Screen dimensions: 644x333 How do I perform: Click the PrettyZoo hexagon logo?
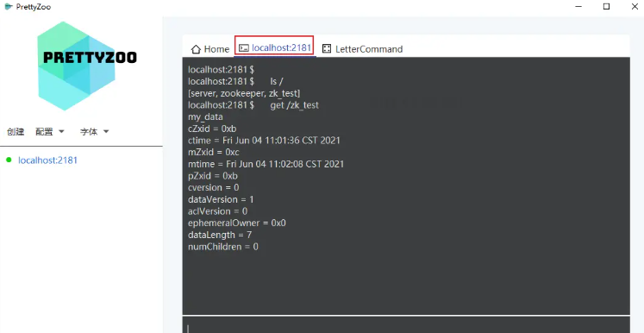click(77, 66)
